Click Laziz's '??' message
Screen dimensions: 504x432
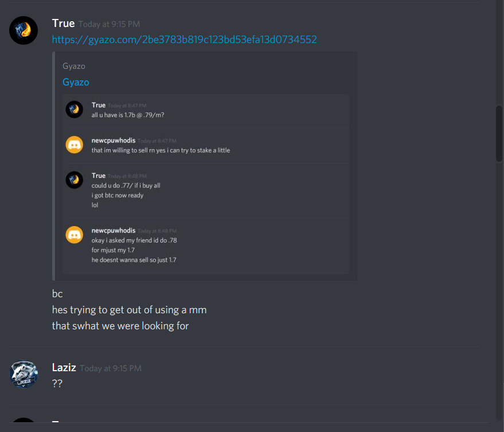click(x=57, y=383)
